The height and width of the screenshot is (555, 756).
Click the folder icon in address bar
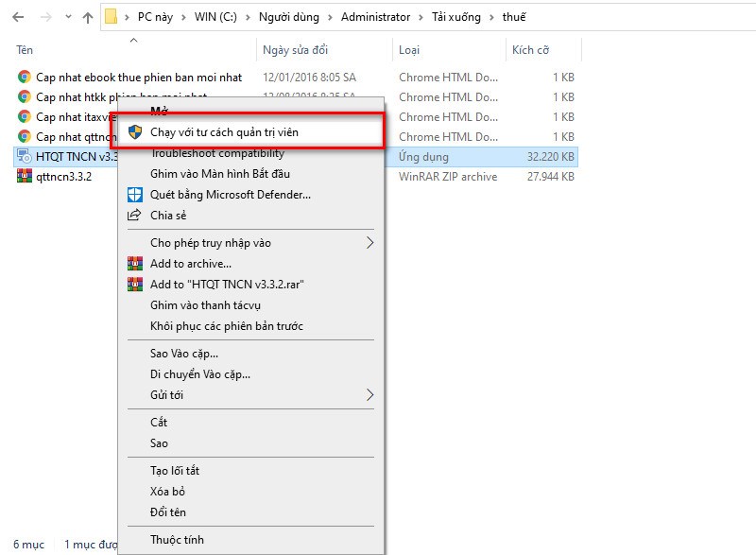click(x=111, y=17)
